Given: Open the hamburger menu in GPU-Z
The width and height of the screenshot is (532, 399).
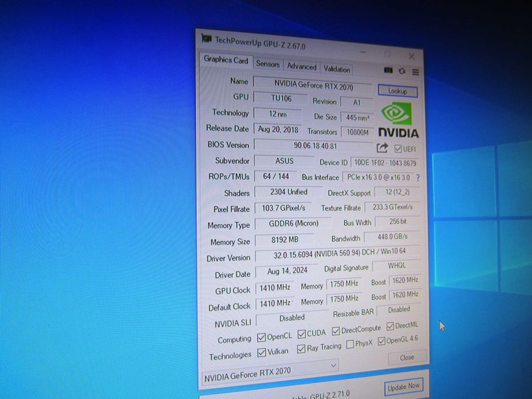Looking at the screenshot, I should coord(415,72).
